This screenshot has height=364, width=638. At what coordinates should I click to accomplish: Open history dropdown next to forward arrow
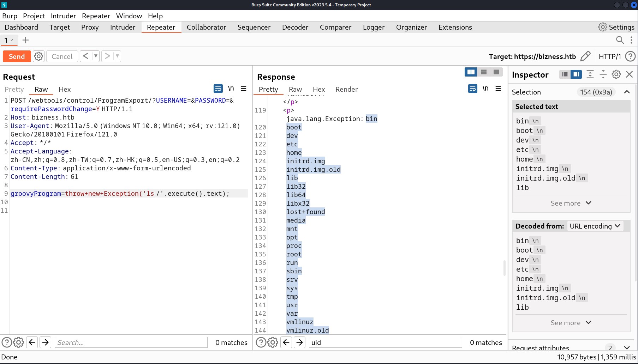tap(117, 56)
